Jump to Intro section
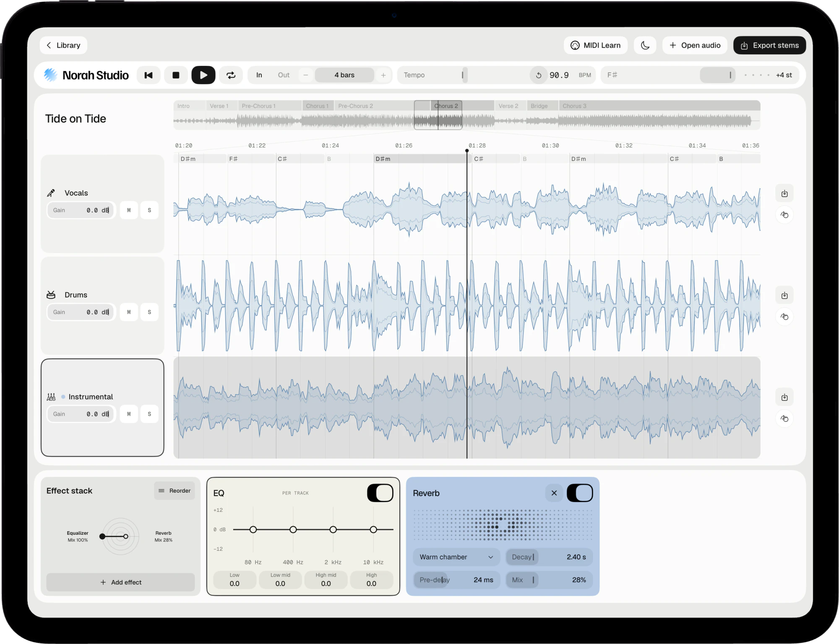 [x=189, y=106]
